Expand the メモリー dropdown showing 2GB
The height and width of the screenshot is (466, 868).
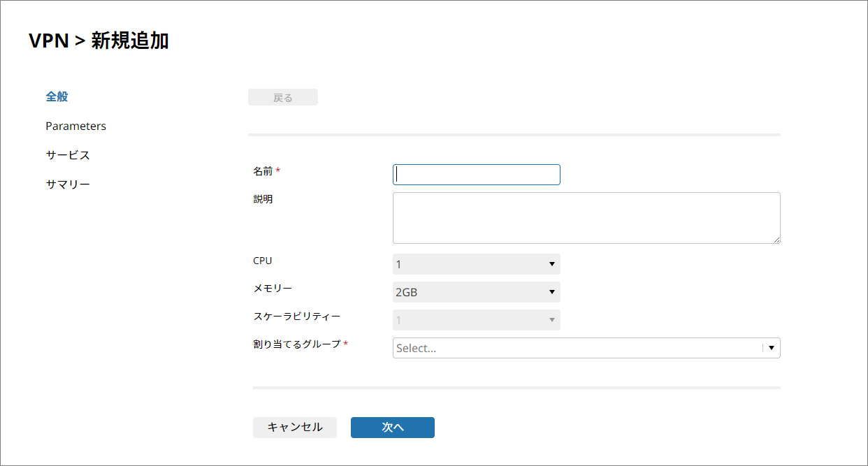point(476,292)
